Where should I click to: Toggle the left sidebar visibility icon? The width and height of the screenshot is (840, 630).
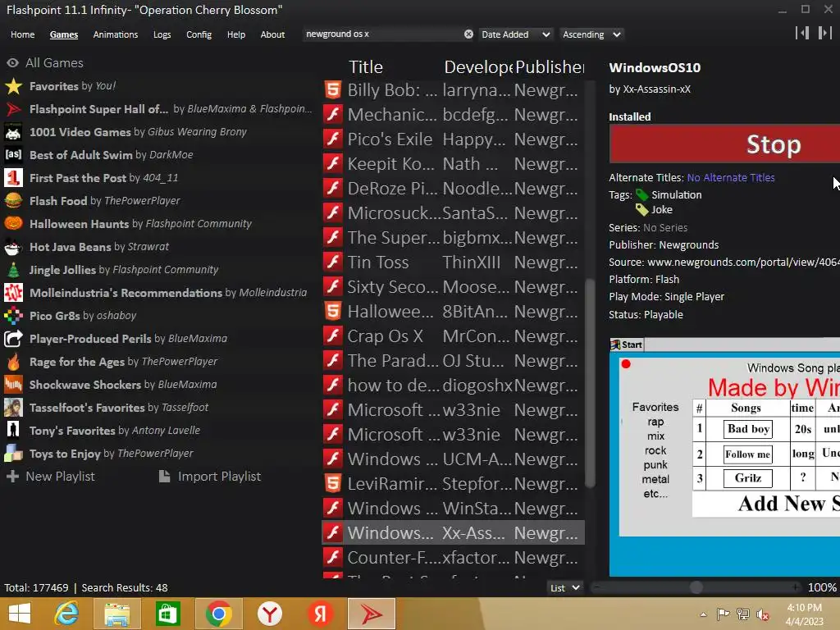pyautogui.click(x=802, y=33)
